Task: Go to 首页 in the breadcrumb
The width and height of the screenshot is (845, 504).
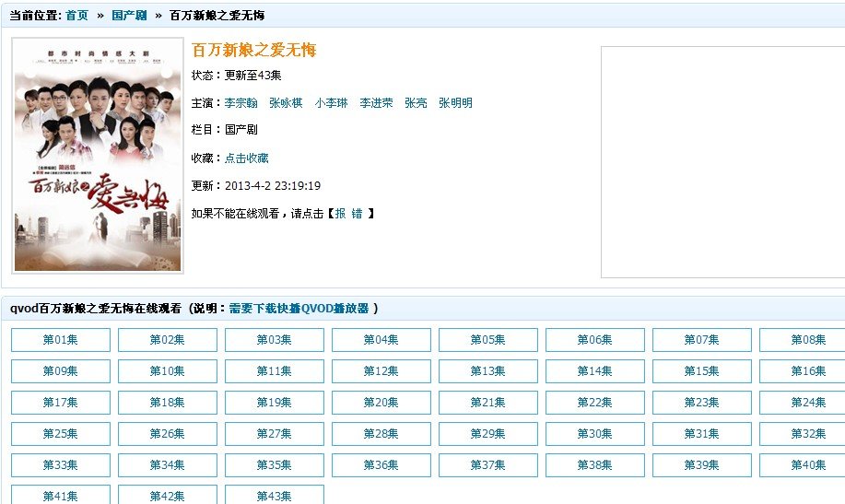Action: pyautogui.click(x=76, y=15)
